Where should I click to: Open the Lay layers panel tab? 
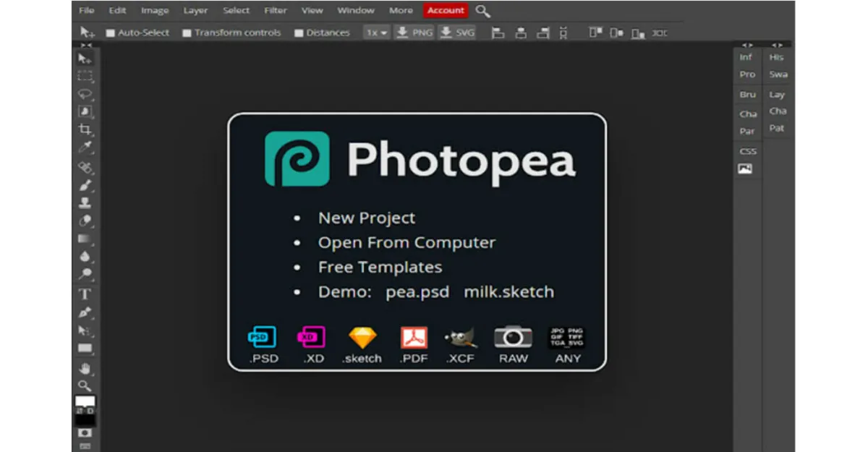tap(777, 94)
